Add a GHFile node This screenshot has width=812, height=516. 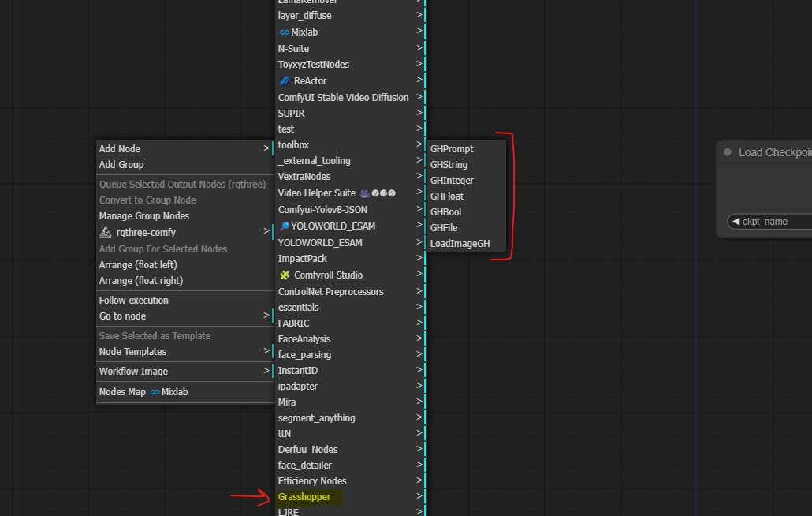[x=466, y=228]
